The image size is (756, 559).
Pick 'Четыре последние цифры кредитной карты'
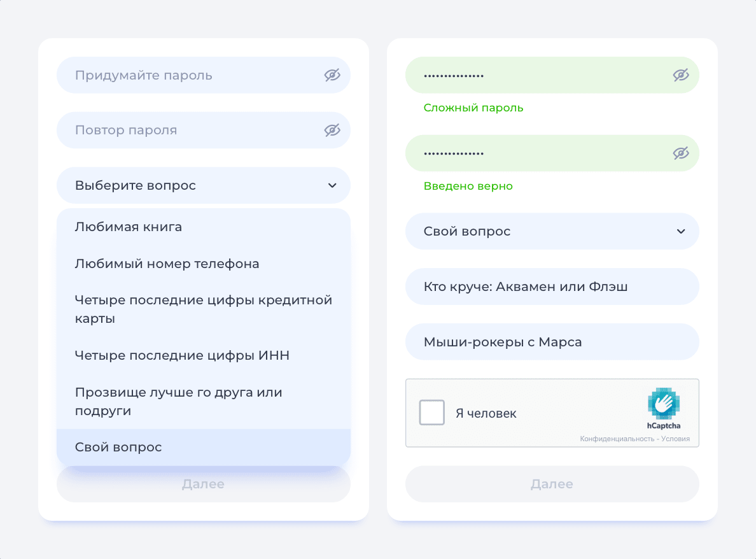pyautogui.click(x=204, y=309)
